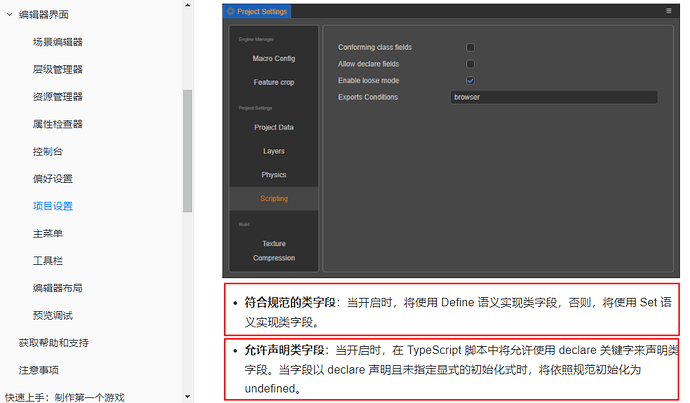This screenshot has width=690, height=403.
Task: Open the 注意事项 section
Action: click(x=39, y=370)
